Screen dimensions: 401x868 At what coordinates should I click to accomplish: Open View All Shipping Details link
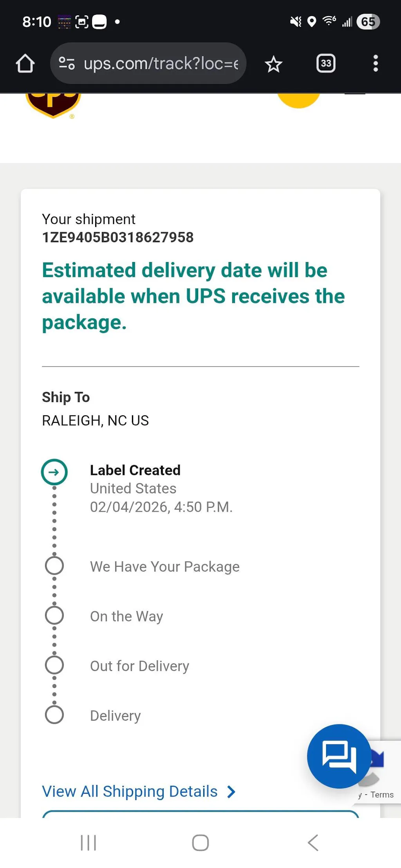point(130,791)
